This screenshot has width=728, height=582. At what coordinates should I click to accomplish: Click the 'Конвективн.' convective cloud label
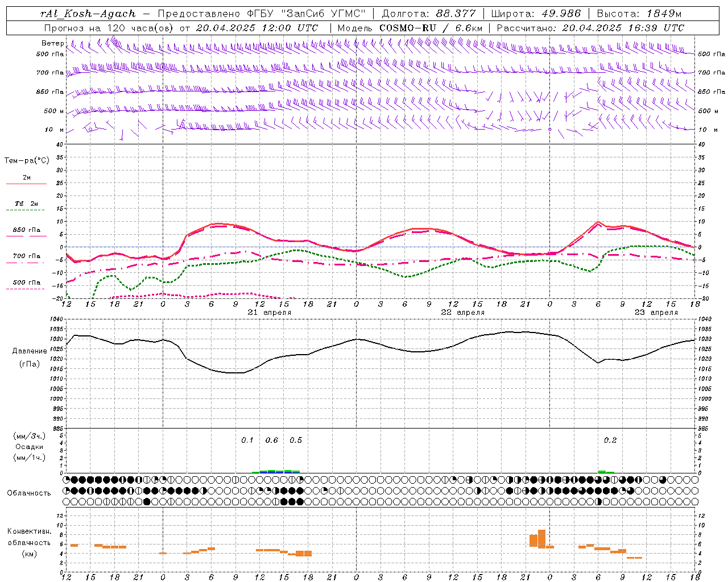click(29, 531)
